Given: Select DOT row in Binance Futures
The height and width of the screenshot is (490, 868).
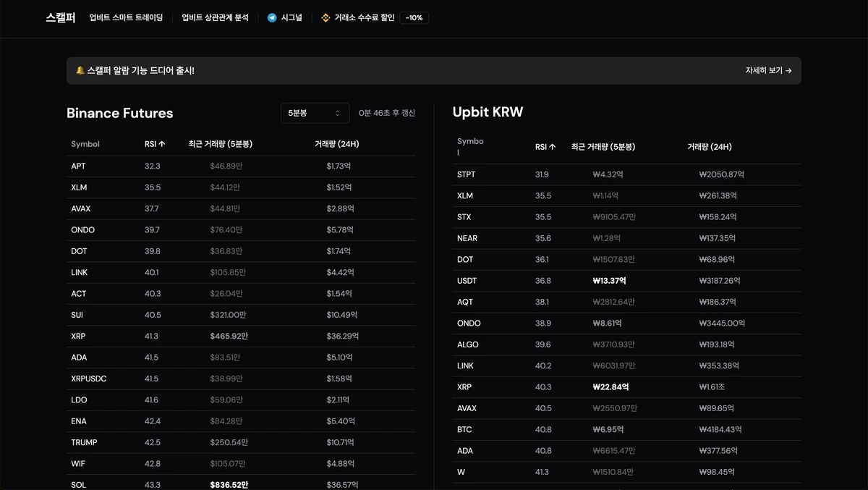Looking at the screenshot, I should [x=241, y=251].
